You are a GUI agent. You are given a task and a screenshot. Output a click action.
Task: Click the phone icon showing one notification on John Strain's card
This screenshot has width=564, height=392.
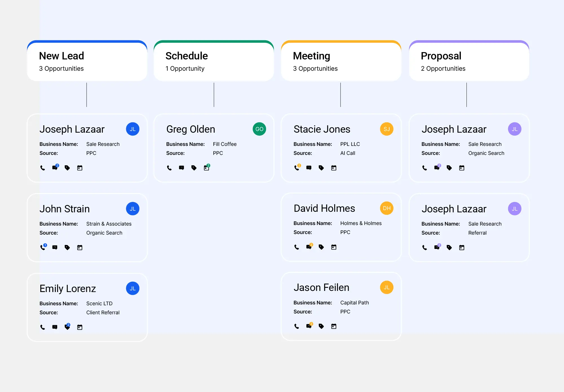click(x=43, y=248)
